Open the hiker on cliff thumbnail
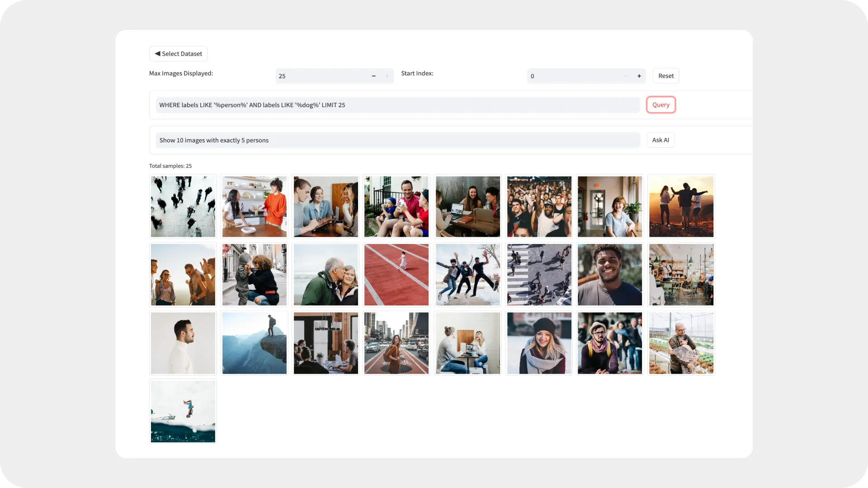This screenshot has height=488, width=868. coord(255,343)
